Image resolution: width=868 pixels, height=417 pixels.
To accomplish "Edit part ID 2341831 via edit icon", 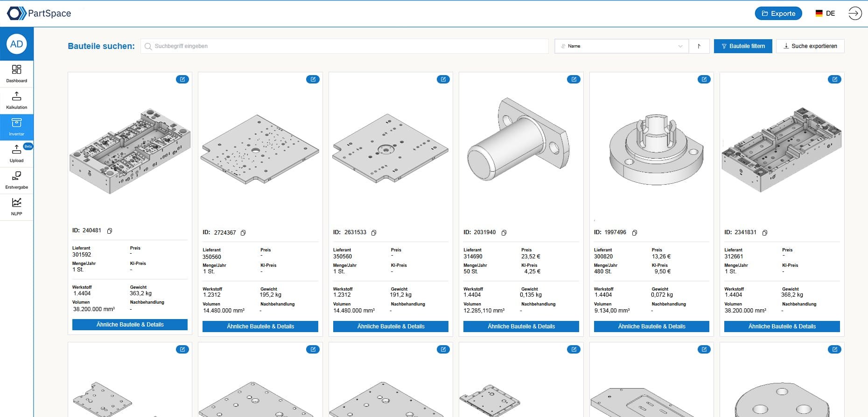I will tap(834, 79).
